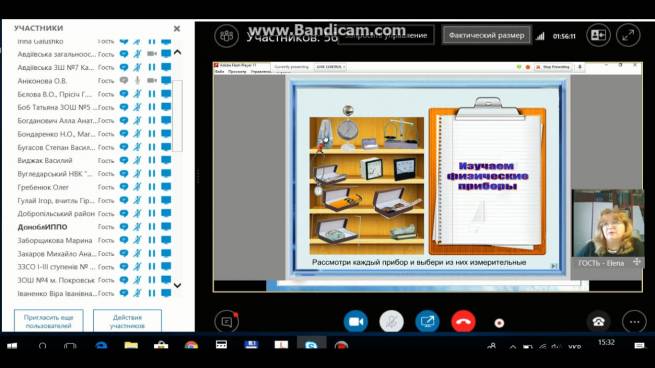Hang up the call with red button
Screen dimensions: 655x368
coord(463,322)
